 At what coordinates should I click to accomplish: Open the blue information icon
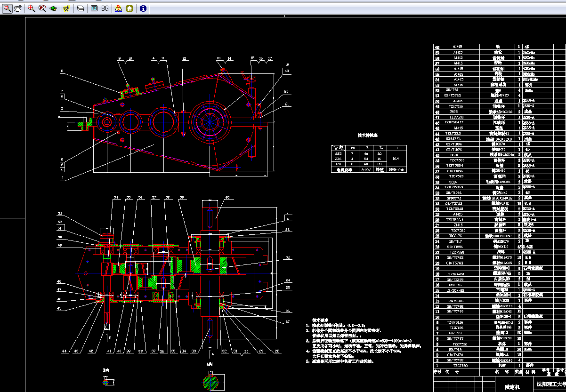[143, 8]
